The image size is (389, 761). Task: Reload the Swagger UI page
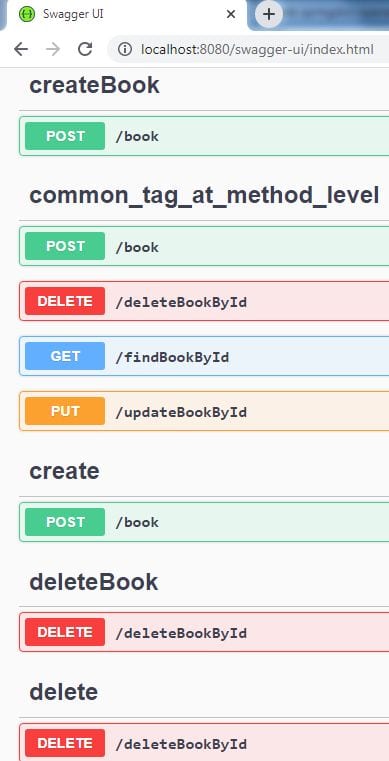coord(85,49)
